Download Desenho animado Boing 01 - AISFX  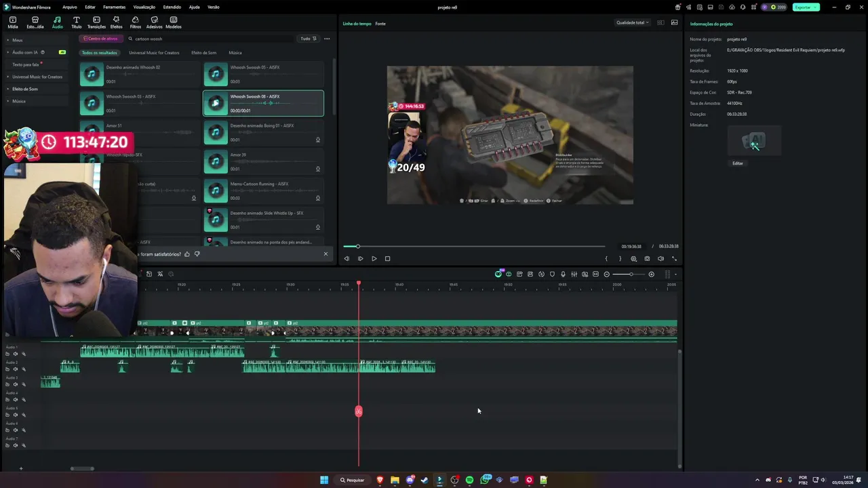317,140
